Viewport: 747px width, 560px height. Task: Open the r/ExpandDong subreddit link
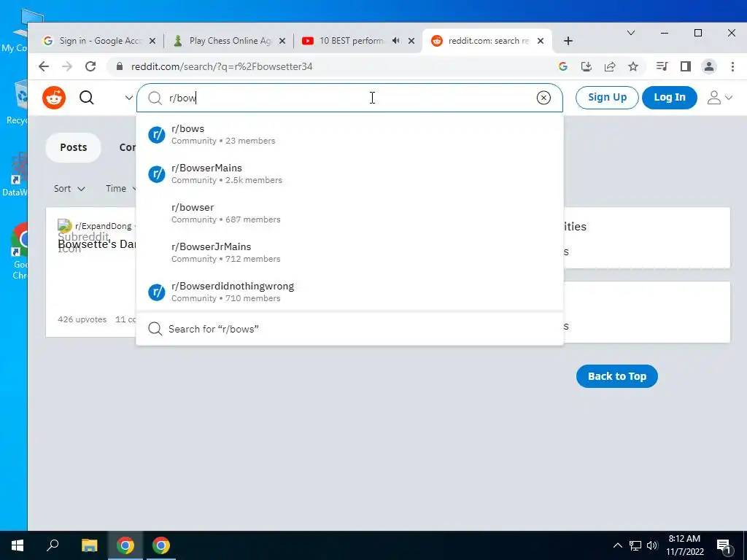[104, 226]
